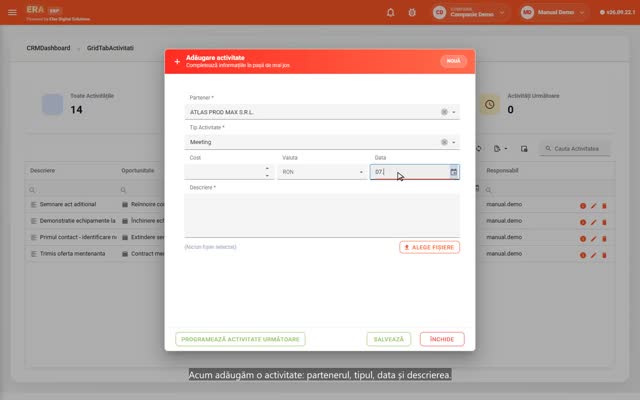Viewport: 640px width, 400px height.
Task: Click the bug report icon in header
Action: tap(412, 13)
